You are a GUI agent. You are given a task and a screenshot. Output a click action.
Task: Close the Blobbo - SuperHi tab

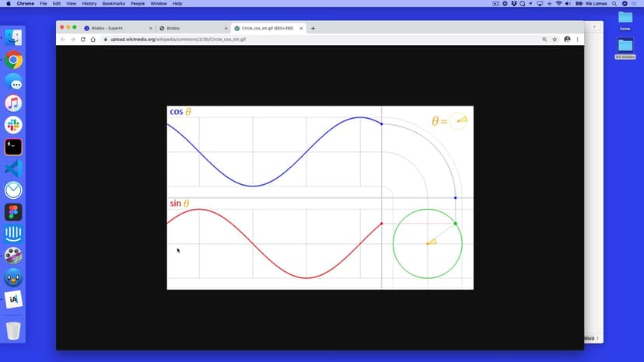click(x=151, y=28)
